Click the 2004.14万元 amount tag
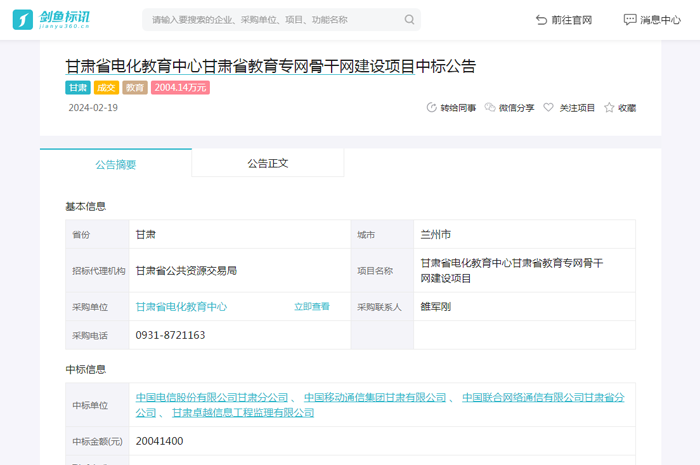The image size is (700, 465). click(x=180, y=87)
